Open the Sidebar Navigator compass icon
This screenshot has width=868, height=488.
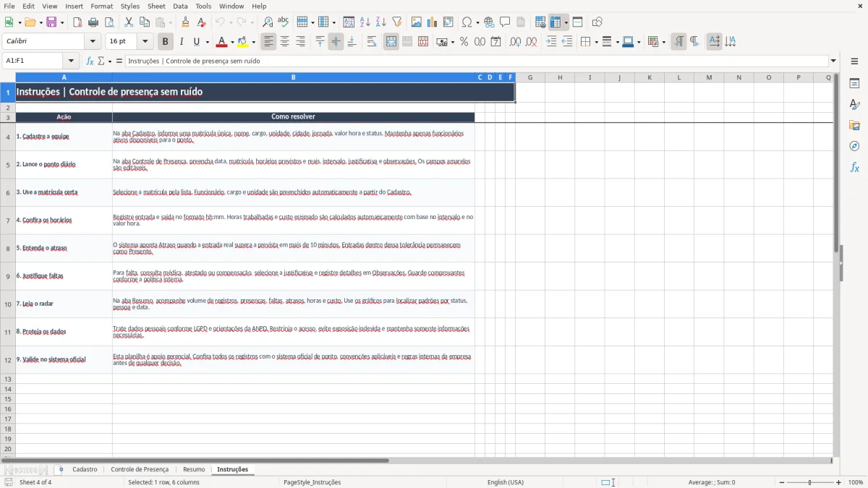(854, 146)
